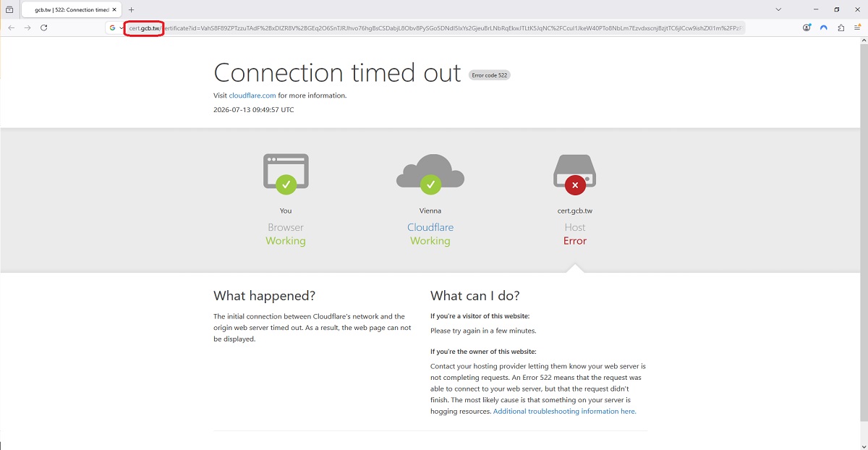Click the Vienna location label
868x450 pixels.
click(x=430, y=211)
